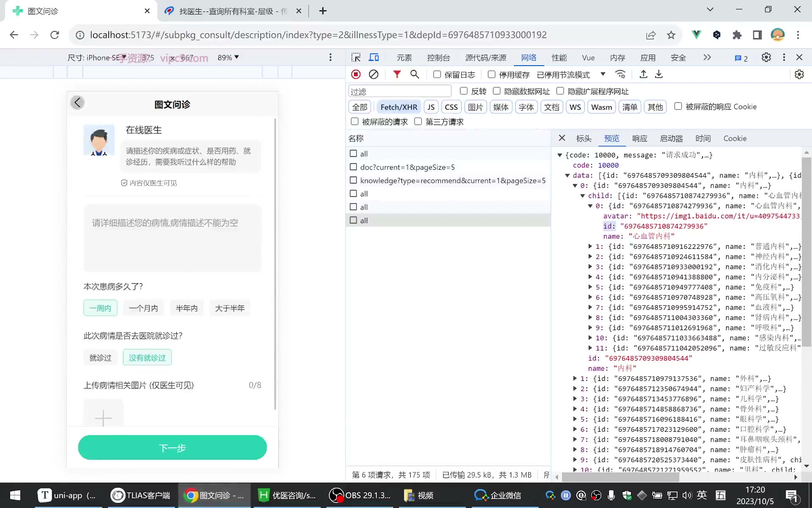Click the illness description text area
Viewport: 812px width, 508px height.
click(173, 238)
